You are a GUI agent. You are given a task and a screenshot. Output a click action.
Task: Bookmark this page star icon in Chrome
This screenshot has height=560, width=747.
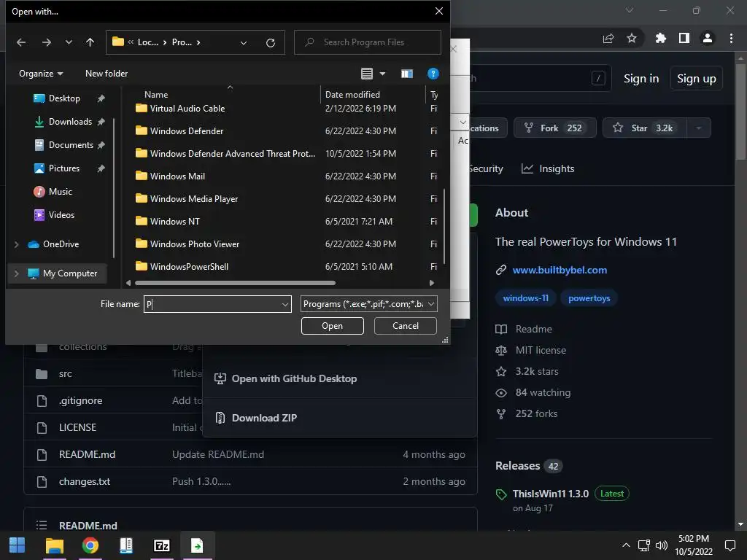click(632, 38)
